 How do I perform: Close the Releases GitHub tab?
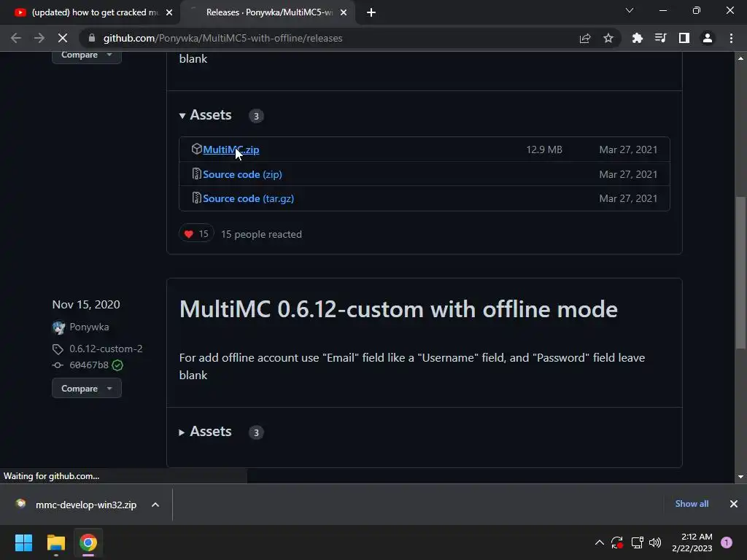click(x=344, y=12)
